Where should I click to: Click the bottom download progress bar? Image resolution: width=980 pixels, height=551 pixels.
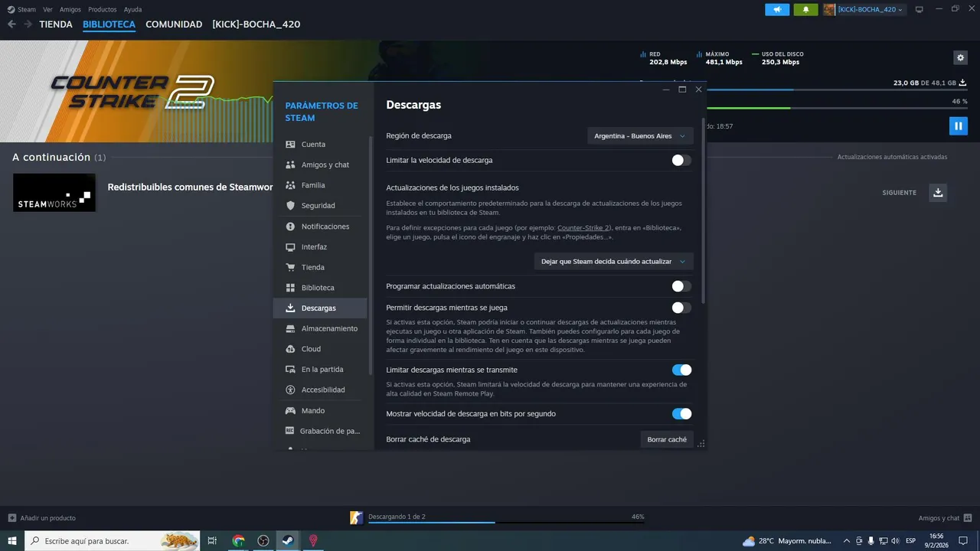[506, 523]
